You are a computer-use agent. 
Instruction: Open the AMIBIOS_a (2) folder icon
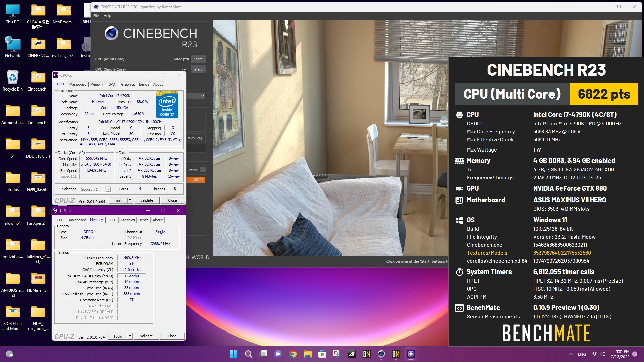tap(13, 284)
